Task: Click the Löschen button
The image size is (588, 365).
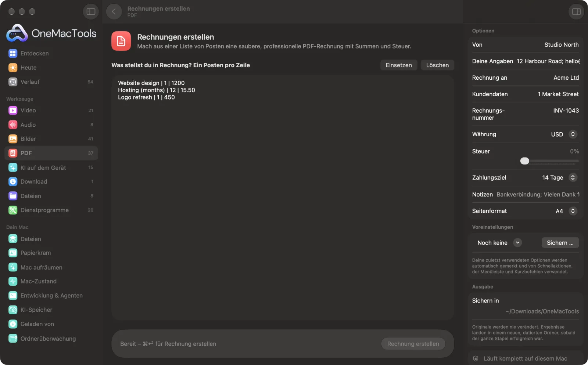Action: (x=437, y=65)
